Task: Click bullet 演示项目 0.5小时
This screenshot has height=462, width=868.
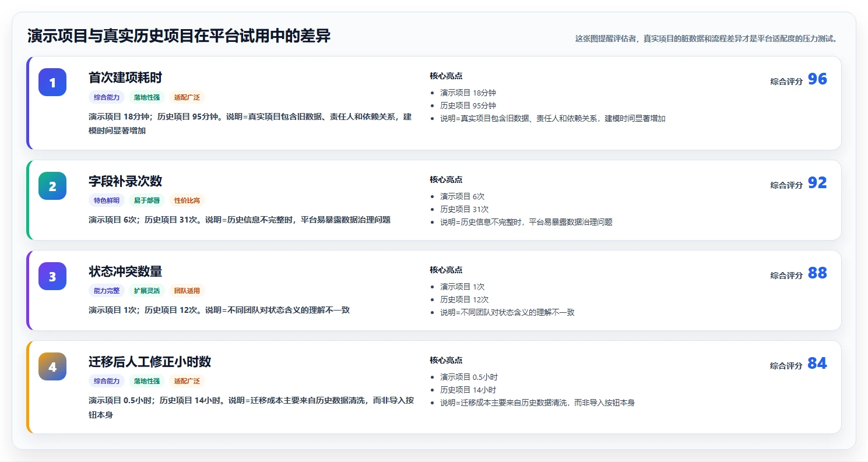Action: point(469,377)
